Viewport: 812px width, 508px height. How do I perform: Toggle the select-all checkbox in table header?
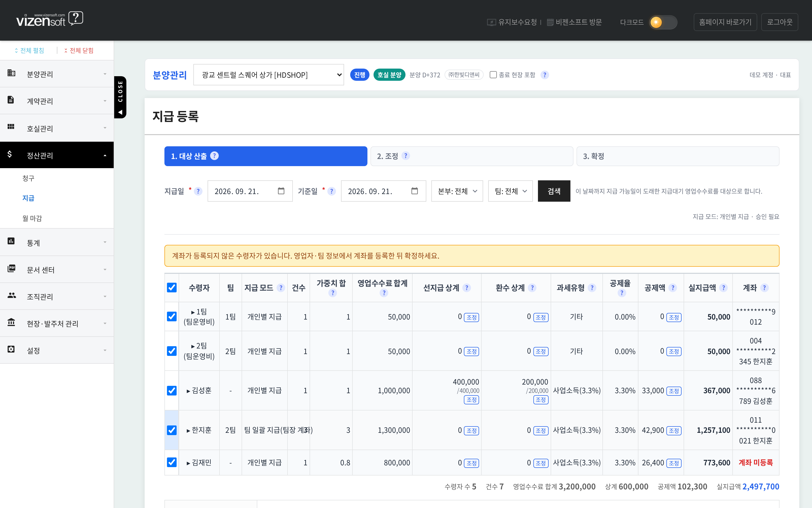coord(172,288)
